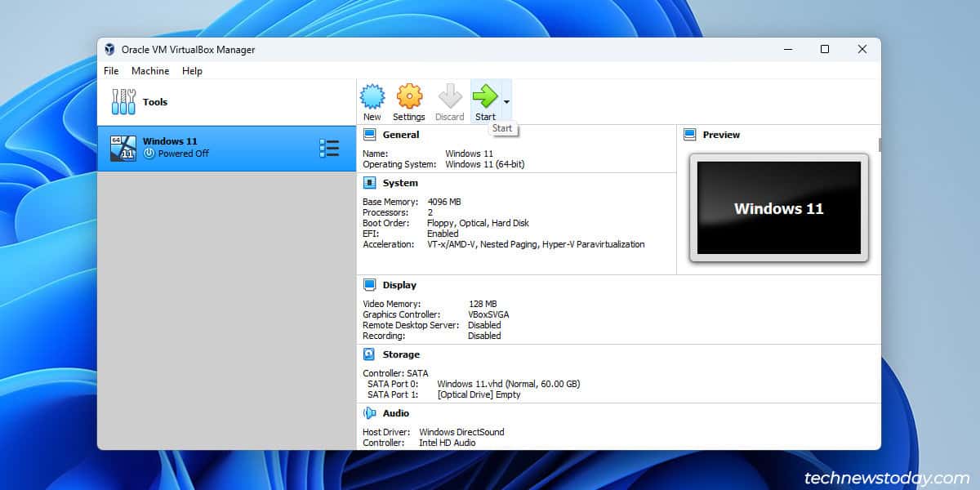This screenshot has height=490, width=980.
Task: Click the Display section monitor icon
Action: click(x=370, y=285)
